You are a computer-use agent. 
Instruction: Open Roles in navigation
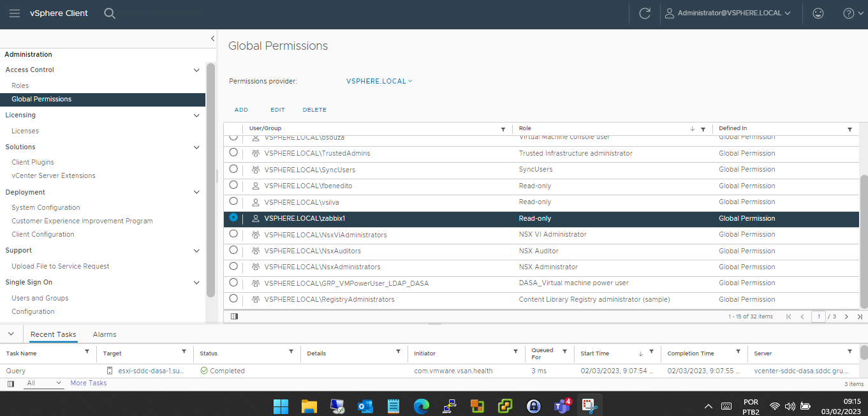click(20, 85)
